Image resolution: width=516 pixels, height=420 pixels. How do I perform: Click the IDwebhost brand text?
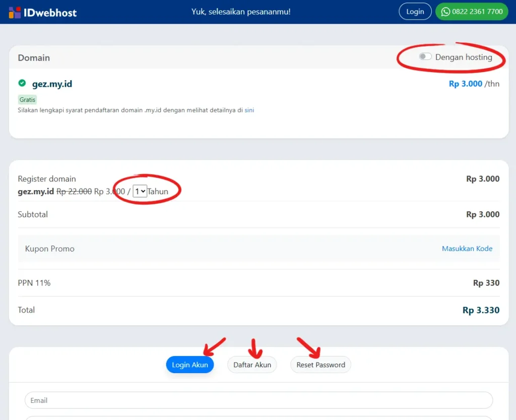click(x=50, y=13)
